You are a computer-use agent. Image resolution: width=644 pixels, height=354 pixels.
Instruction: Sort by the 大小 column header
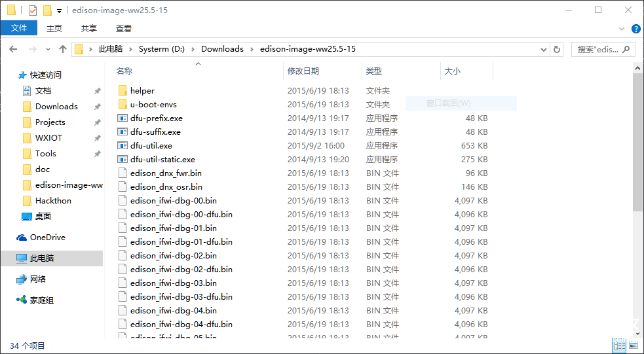pos(452,71)
